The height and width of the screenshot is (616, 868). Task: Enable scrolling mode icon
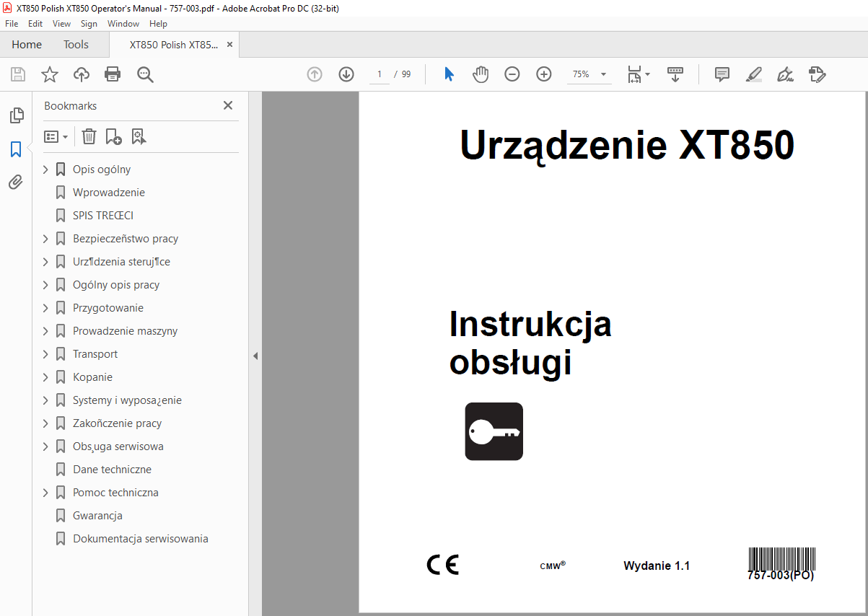(x=675, y=74)
